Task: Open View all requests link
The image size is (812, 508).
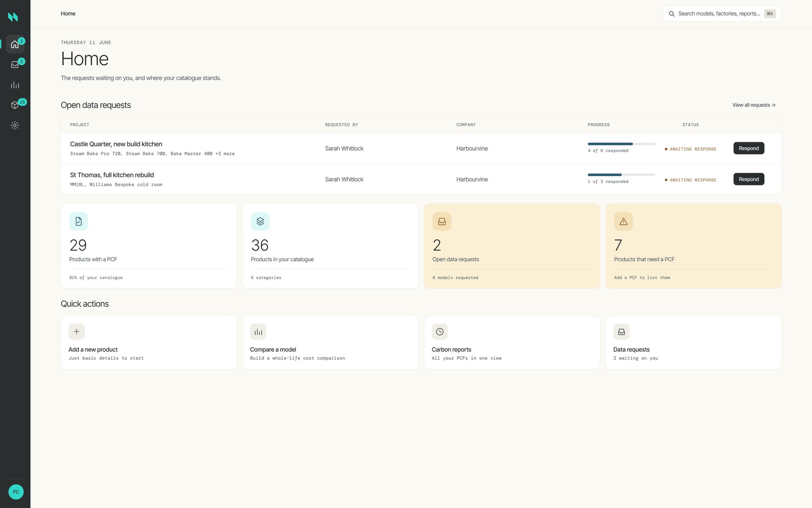Action: [754, 105]
